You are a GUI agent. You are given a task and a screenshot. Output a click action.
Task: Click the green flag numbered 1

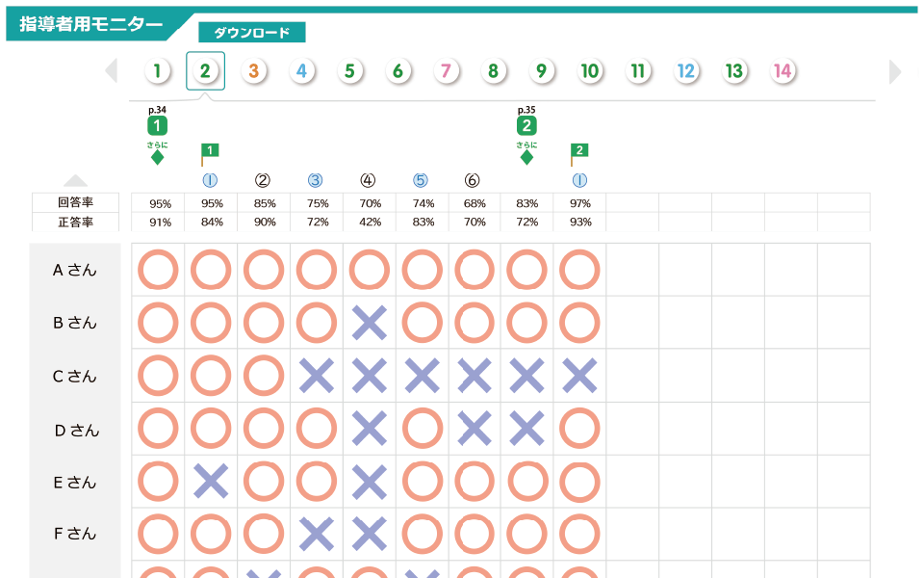210,154
